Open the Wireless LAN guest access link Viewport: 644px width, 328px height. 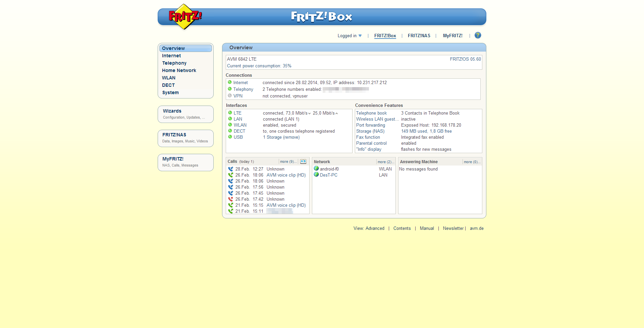click(x=377, y=119)
